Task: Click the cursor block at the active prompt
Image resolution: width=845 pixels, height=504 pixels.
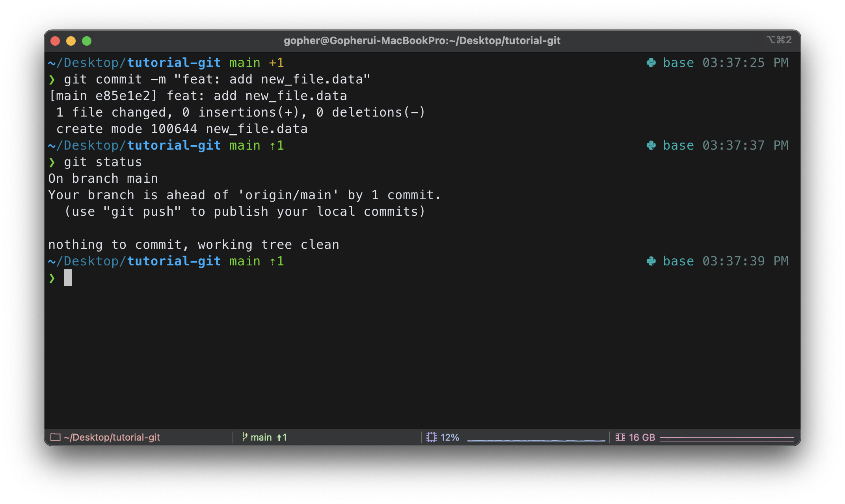Action: coord(68,278)
